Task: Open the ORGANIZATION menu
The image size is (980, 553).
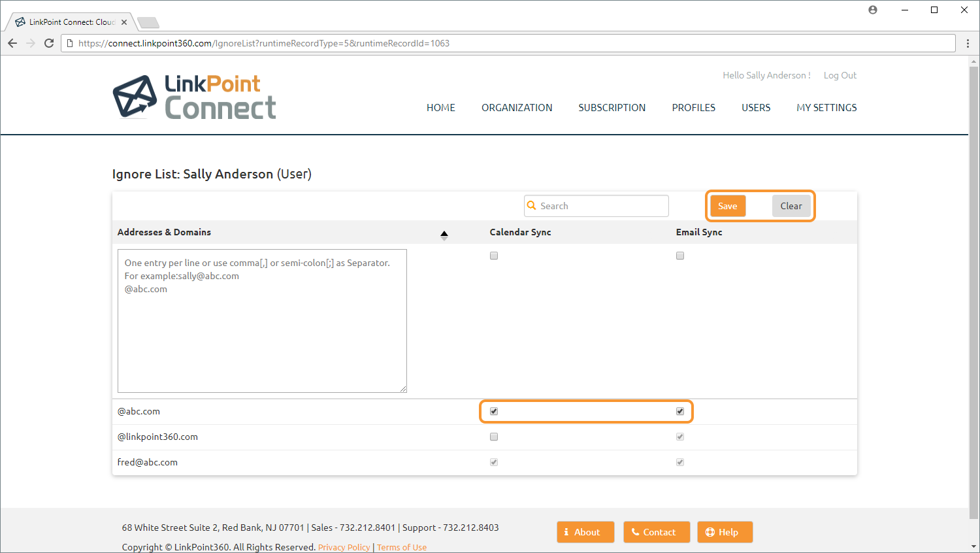Action: pos(517,108)
